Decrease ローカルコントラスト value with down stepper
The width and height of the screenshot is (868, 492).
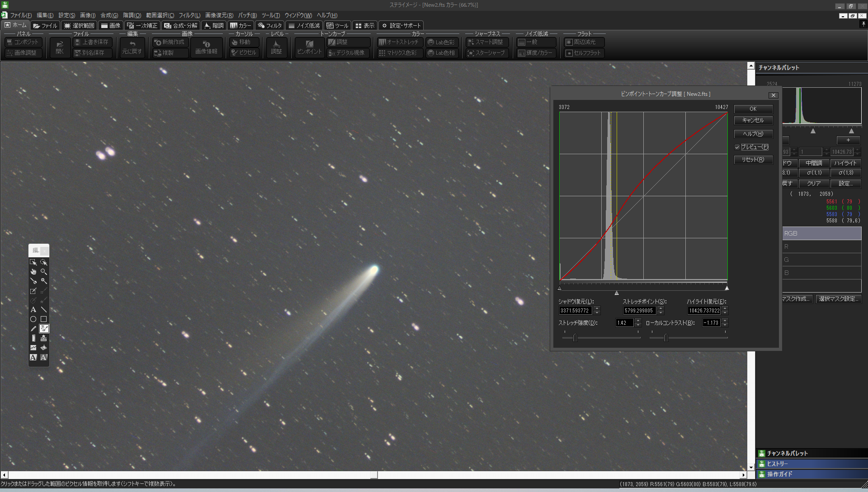pos(725,325)
